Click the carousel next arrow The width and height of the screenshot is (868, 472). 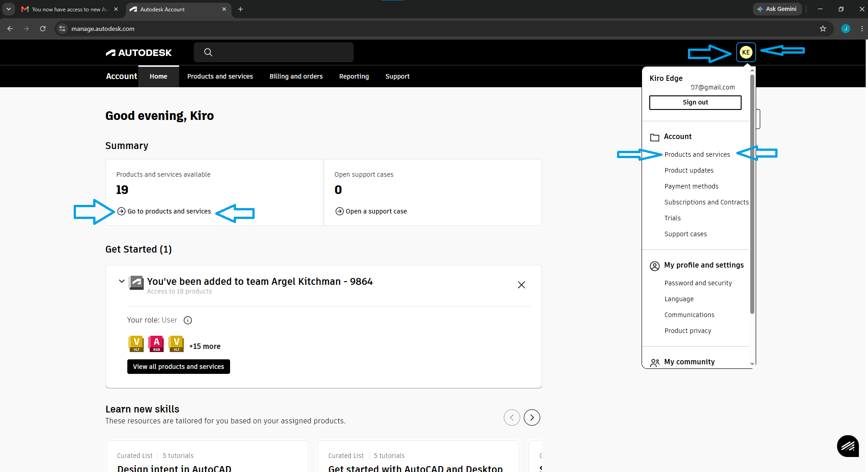(532, 417)
